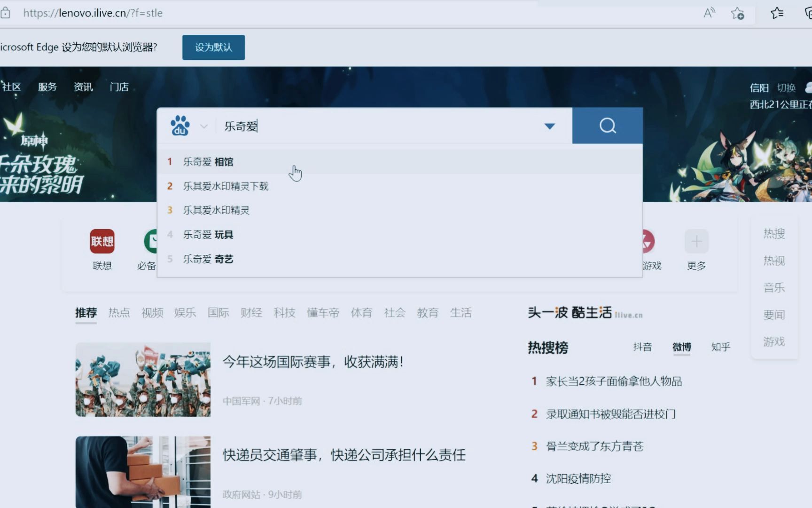Select suggestion 乐奇爱 奇艺
Viewport: 812px width, 508px height.
tap(399, 259)
